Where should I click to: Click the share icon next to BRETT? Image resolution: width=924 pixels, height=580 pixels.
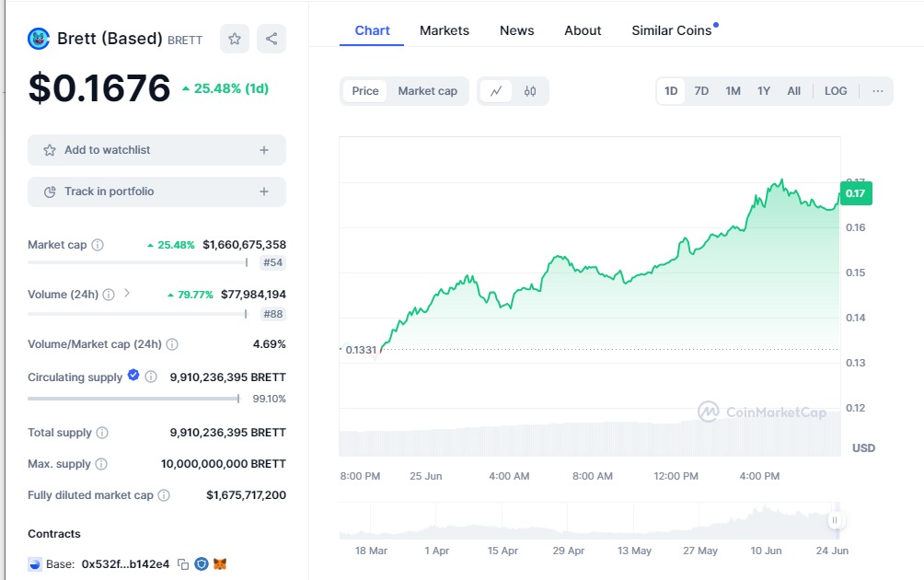[271, 39]
